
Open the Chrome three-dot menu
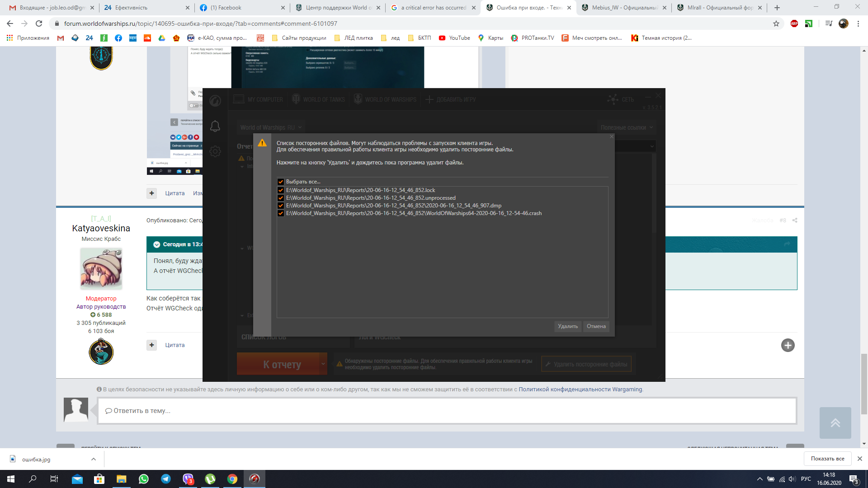pos(858,23)
